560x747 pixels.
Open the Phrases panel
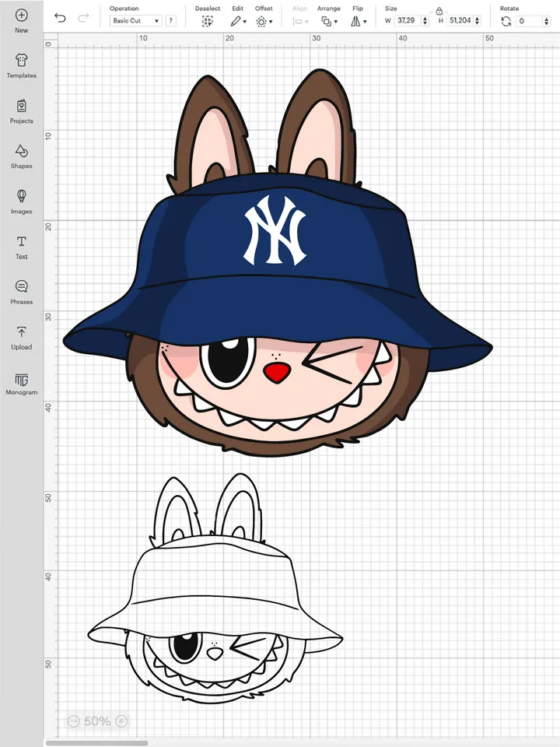tap(21, 291)
